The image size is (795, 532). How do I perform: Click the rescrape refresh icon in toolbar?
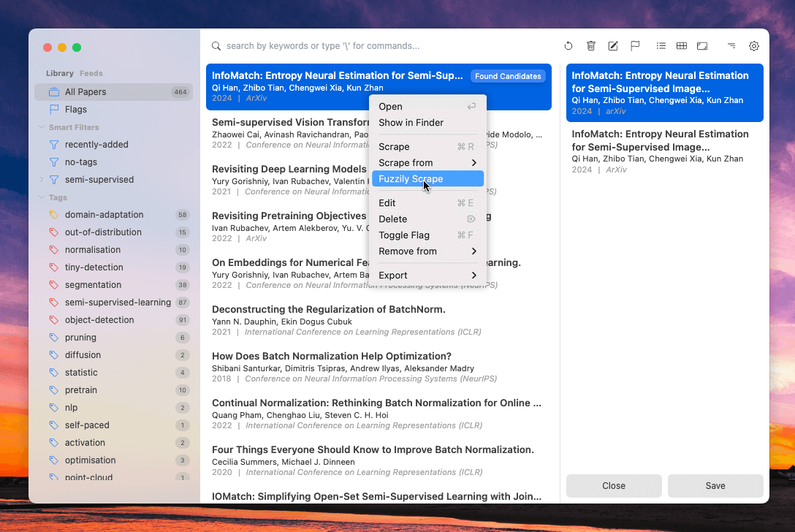click(x=568, y=46)
